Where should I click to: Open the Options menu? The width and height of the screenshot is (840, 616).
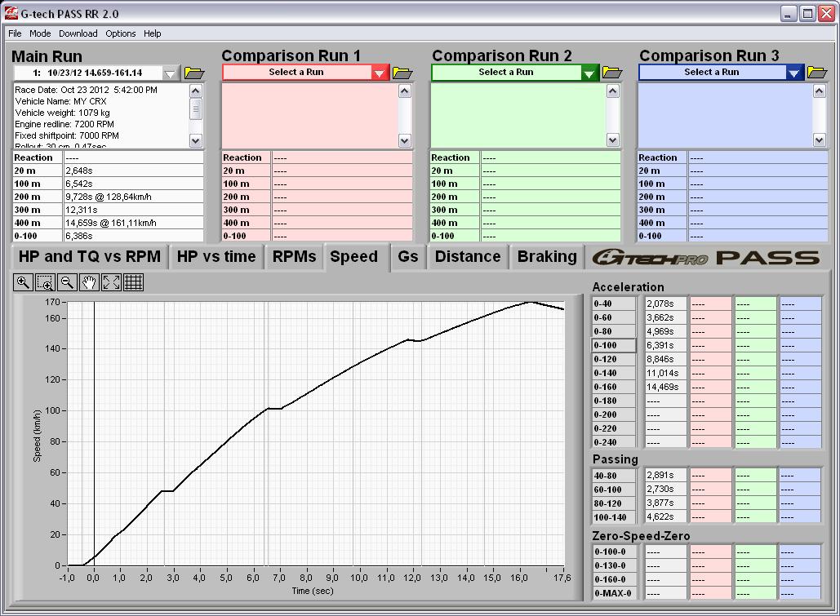point(120,33)
